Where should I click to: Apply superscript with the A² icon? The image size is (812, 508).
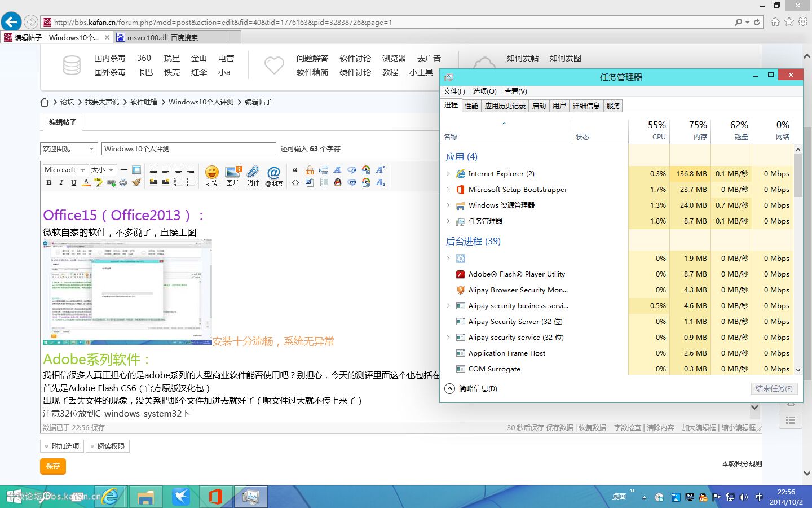click(x=380, y=170)
